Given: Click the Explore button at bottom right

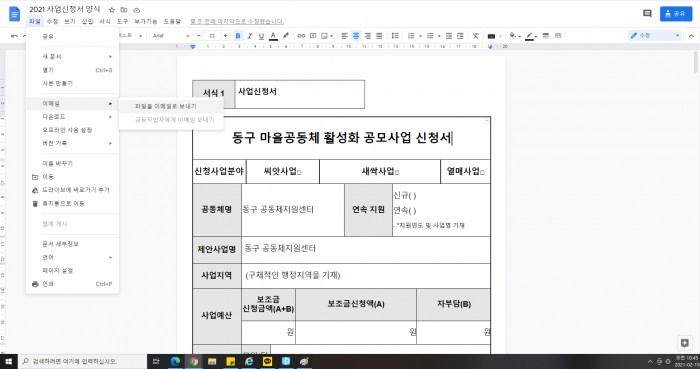Looking at the screenshot, I should click(684, 343).
